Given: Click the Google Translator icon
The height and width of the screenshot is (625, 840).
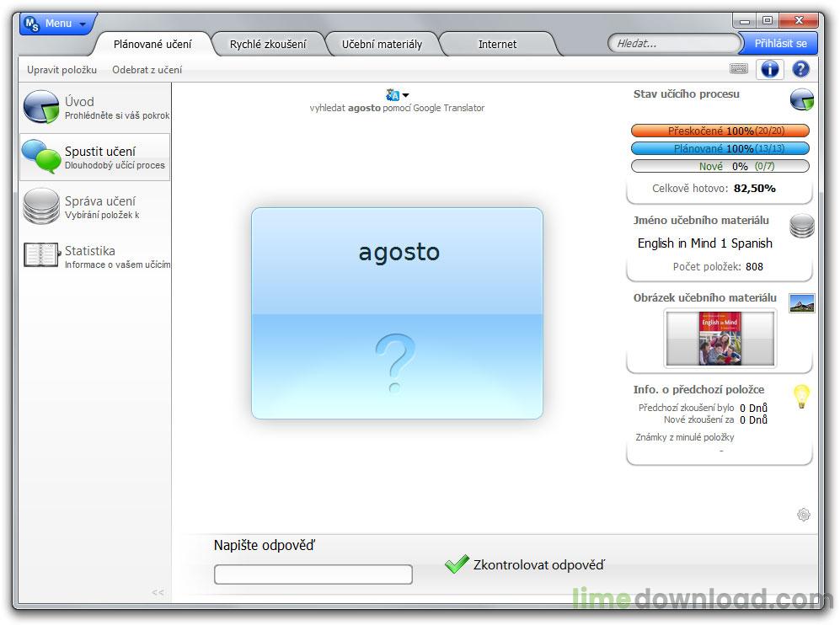Looking at the screenshot, I should click(392, 95).
